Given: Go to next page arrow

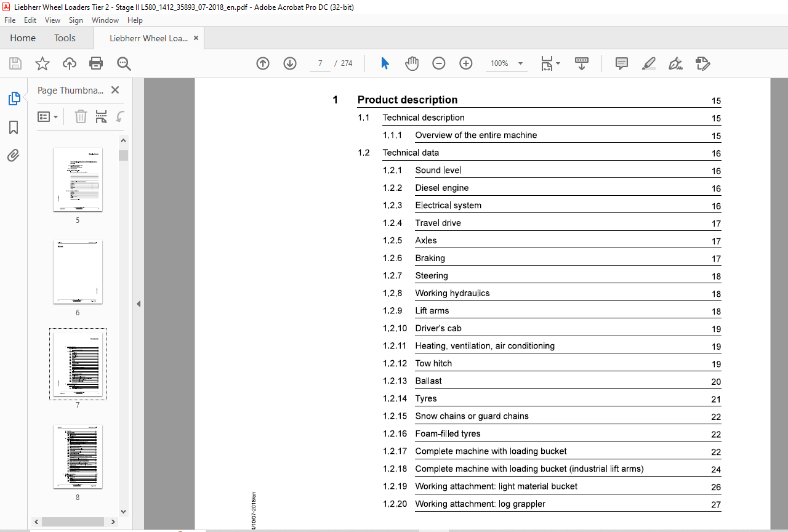Looking at the screenshot, I should pos(290,63).
